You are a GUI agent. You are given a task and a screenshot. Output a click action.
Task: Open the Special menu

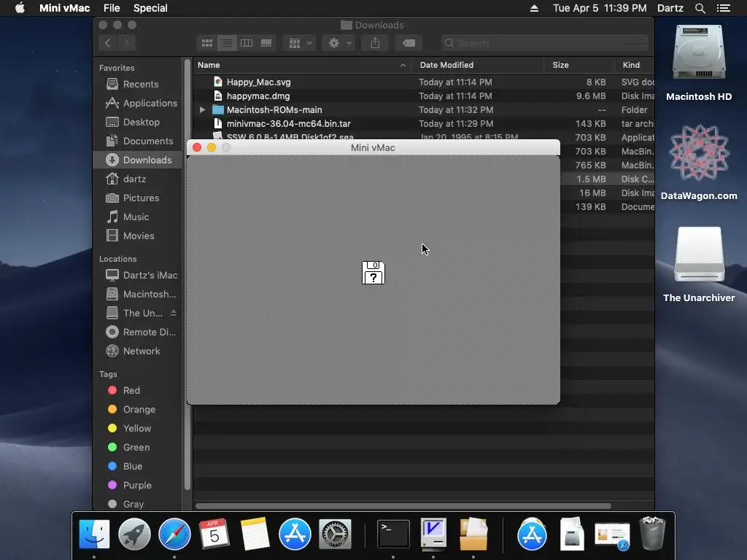click(x=150, y=8)
